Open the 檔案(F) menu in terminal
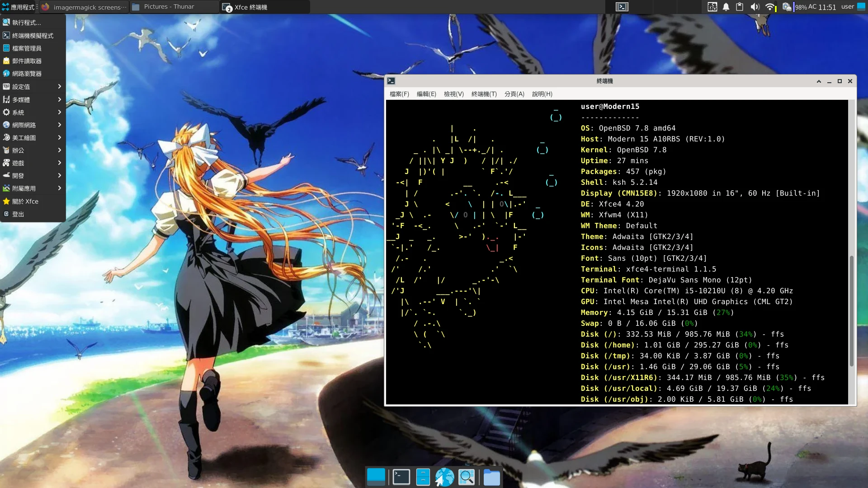This screenshot has height=488, width=868. coord(399,94)
